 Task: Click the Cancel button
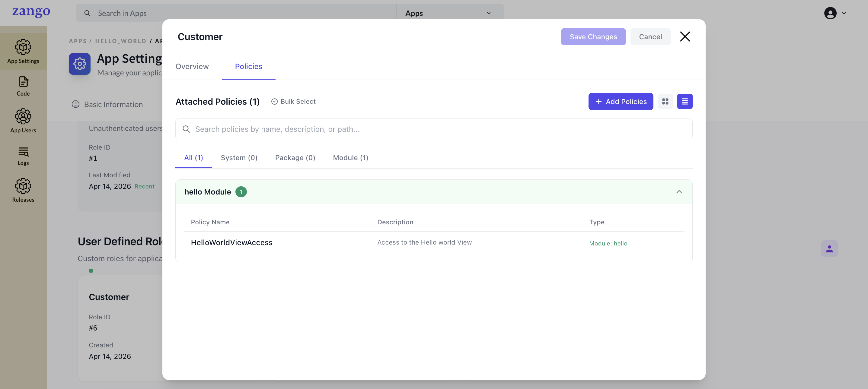tap(650, 36)
